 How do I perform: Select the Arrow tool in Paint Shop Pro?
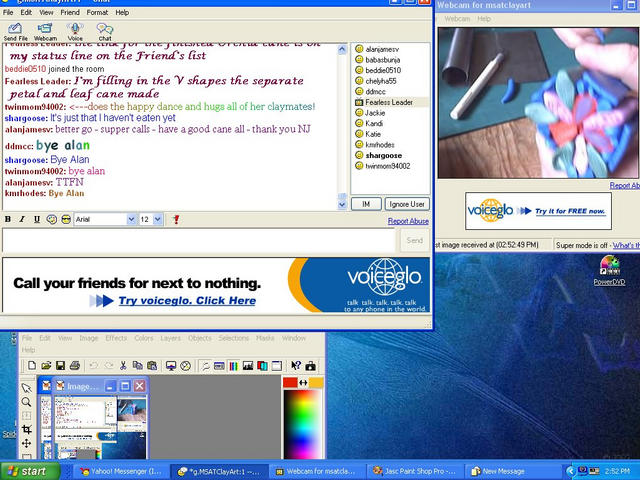click(x=27, y=388)
